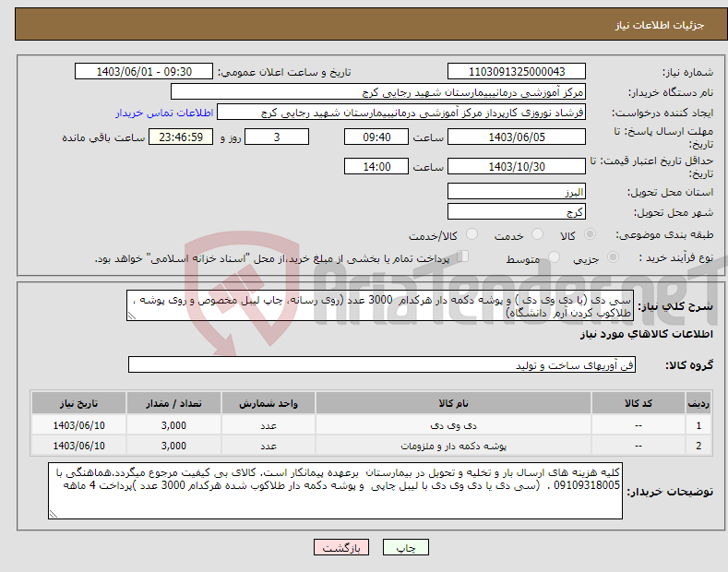Click the شرح کلی نیاز description textarea
Screen dimensions: 728x572
click(x=380, y=305)
